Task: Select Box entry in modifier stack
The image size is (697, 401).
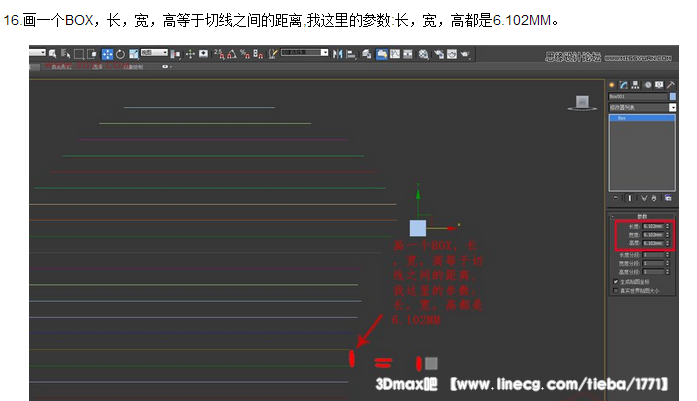Action: tap(621, 117)
